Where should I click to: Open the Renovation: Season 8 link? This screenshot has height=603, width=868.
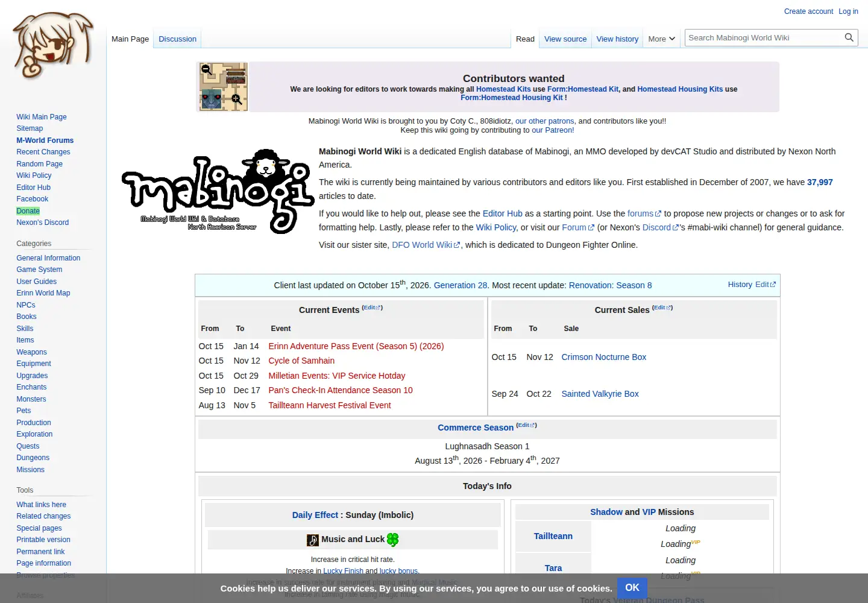tap(610, 285)
